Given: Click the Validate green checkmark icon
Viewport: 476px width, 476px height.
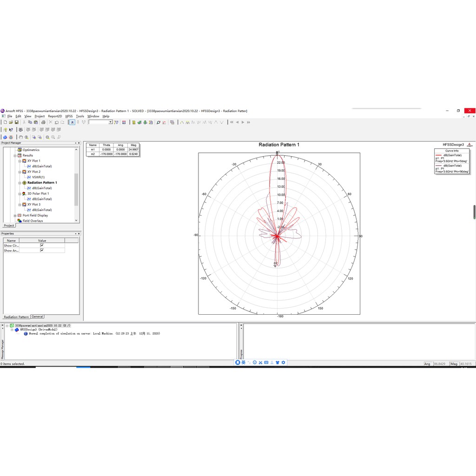Looking at the screenshot, I should coord(139,122).
